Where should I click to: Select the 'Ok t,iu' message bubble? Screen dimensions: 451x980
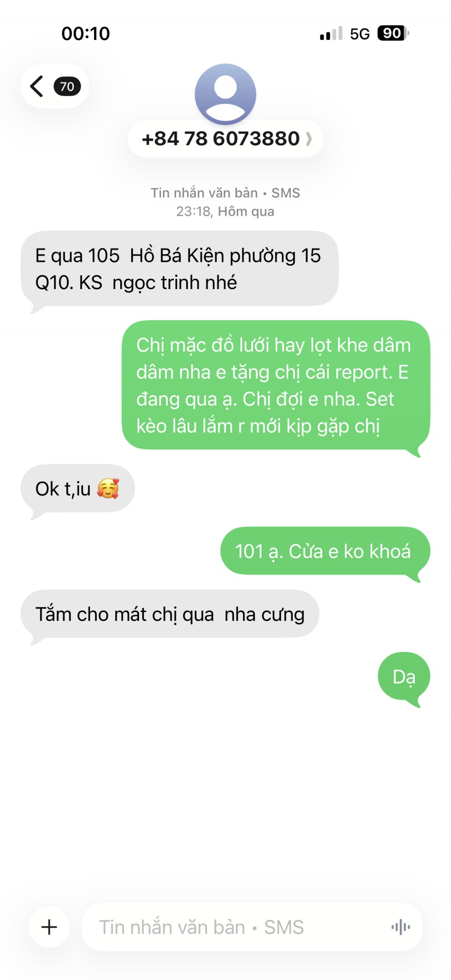coord(78,489)
